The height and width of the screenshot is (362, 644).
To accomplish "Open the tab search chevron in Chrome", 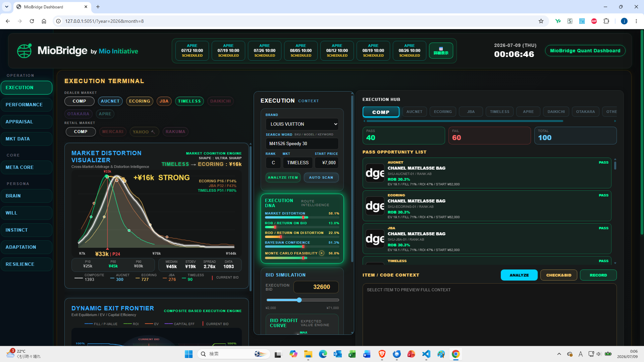I will point(7,7).
